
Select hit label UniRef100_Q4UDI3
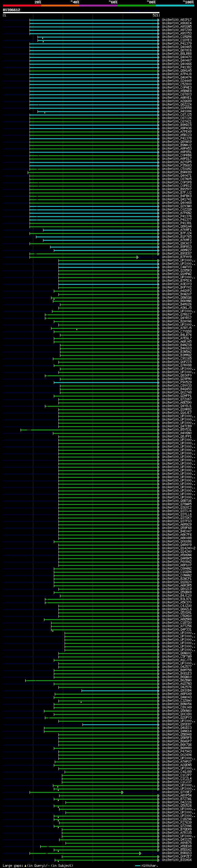(x=177, y=728)
